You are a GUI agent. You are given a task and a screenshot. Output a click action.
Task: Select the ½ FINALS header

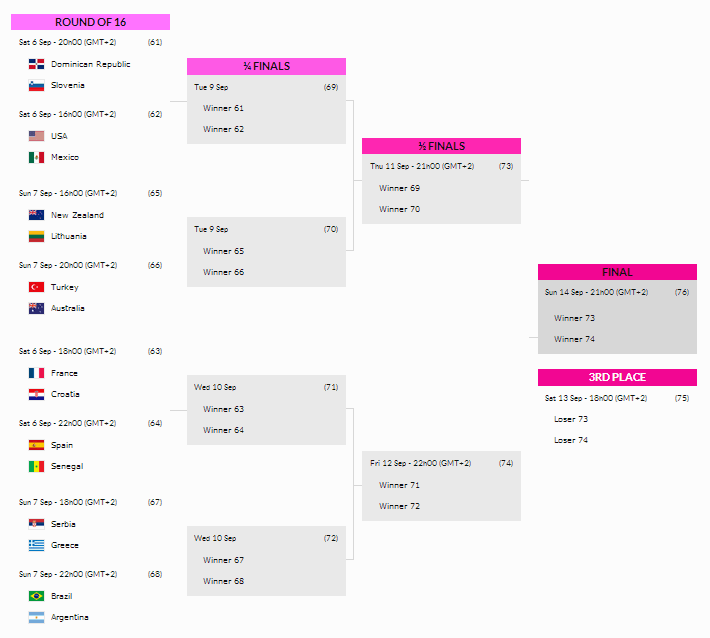[x=441, y=146]
